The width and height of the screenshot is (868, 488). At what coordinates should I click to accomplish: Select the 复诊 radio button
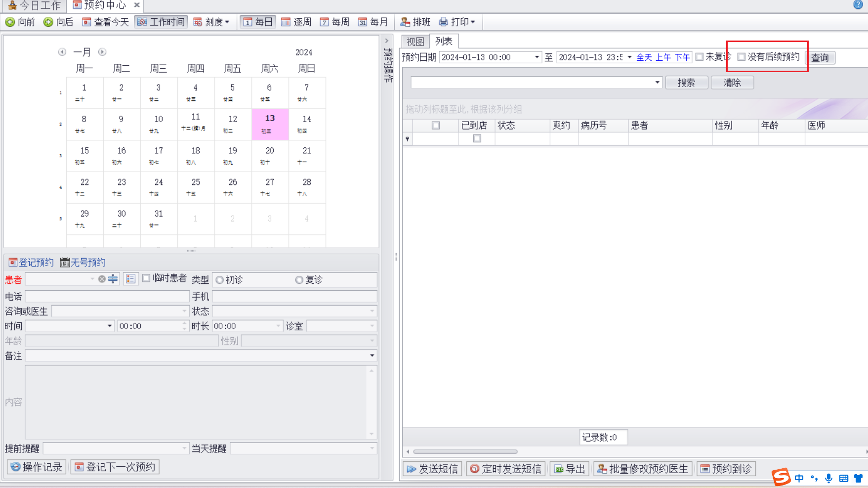point(299,280)
